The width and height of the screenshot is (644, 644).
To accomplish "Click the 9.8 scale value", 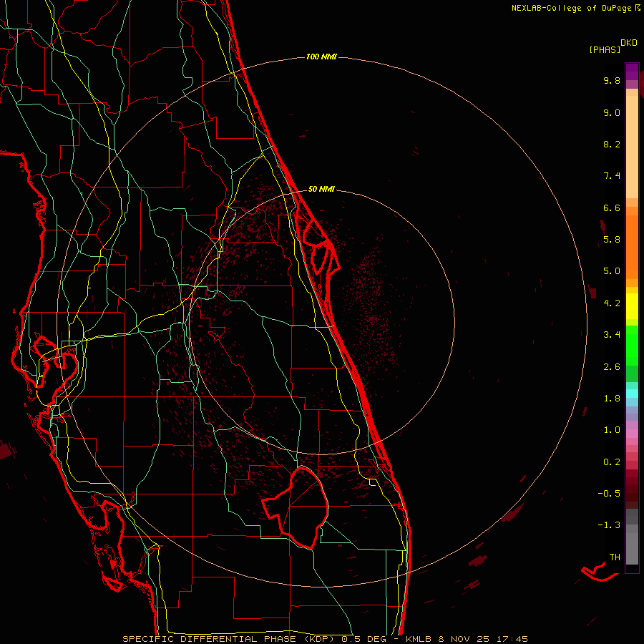I will coord(612,80).
